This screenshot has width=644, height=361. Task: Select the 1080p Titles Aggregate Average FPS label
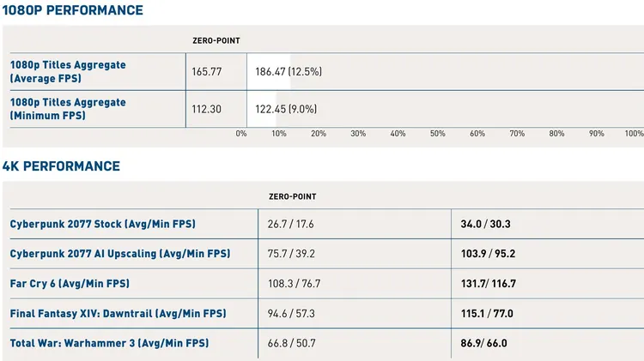(68, 71)
